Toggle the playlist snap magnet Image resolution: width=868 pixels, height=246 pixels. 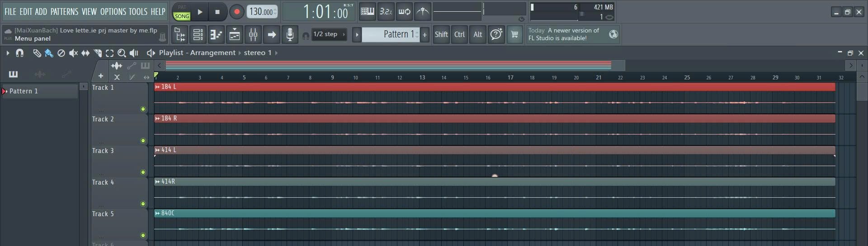(x=19, y=53)
